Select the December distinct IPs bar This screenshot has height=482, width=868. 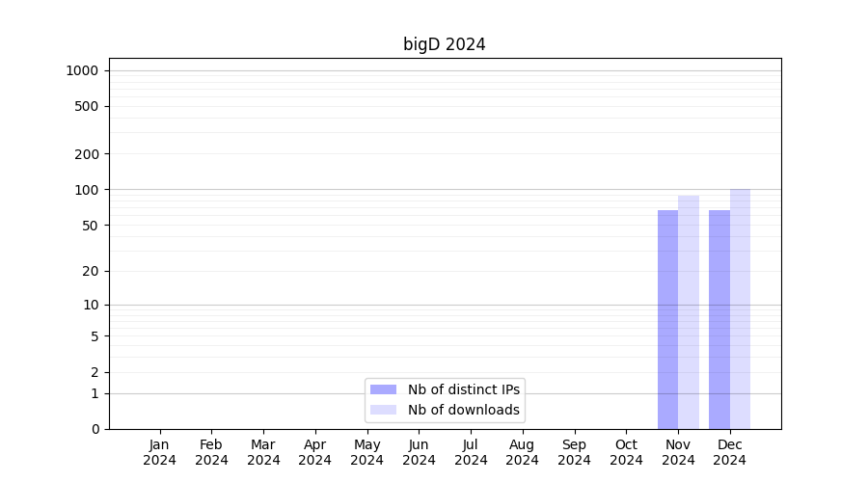pyautogui.click(x=719, y=319)
